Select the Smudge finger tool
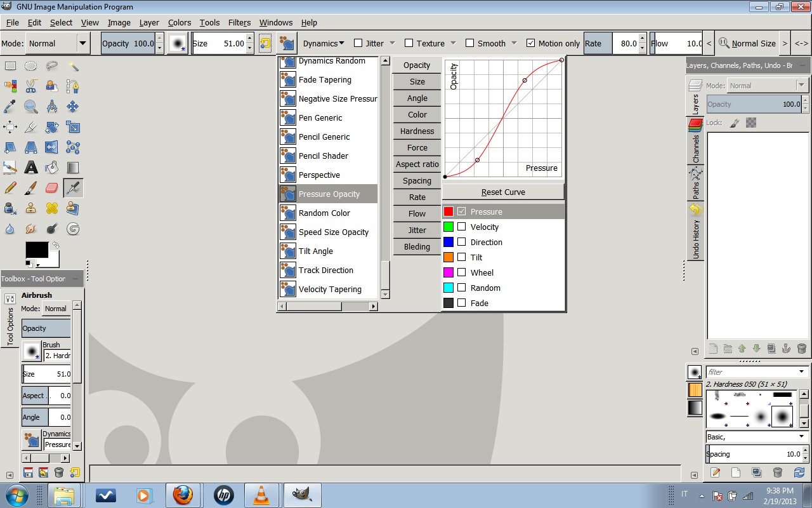 click(31, 229)
